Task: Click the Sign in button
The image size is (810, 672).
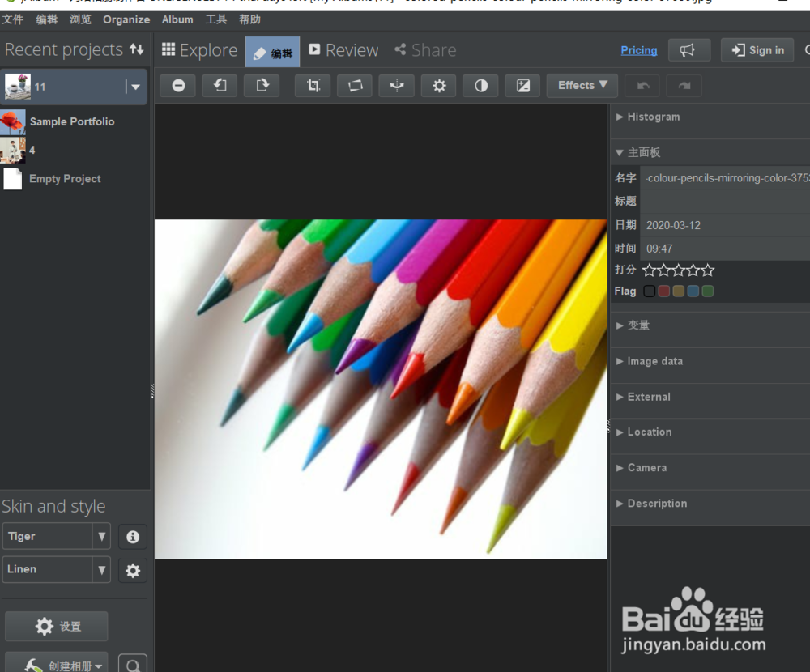Action: click(x=757, y=50)
